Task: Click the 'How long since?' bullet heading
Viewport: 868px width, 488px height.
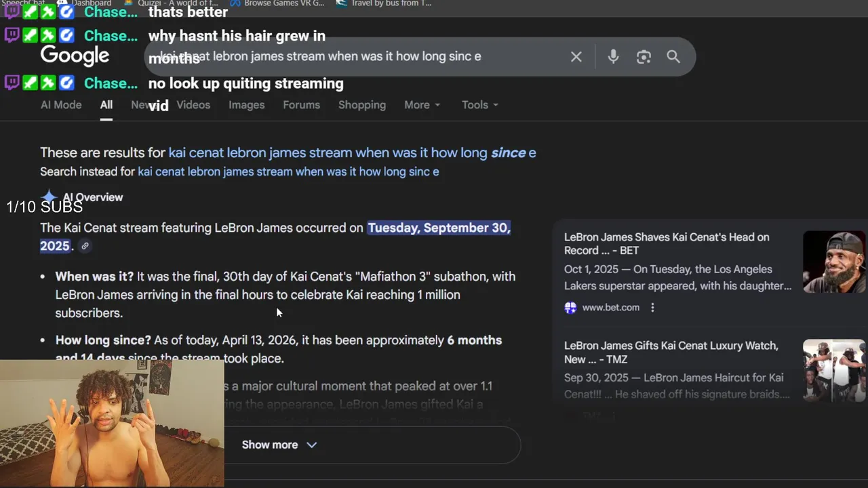Action: click(x=103, y=340)
